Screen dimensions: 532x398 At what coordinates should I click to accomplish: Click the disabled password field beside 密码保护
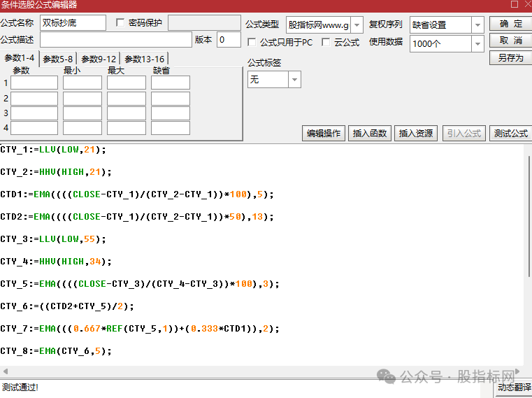(204, 23)
